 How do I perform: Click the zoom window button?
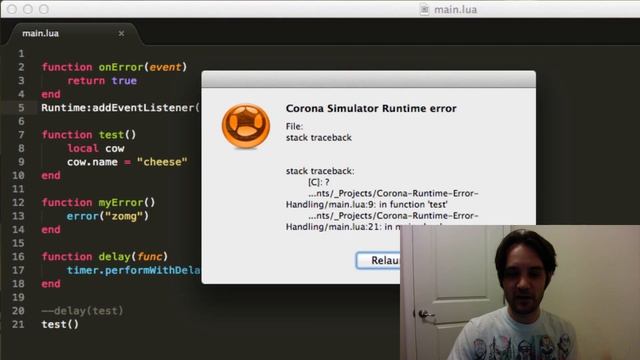click(x=44, y=9)
